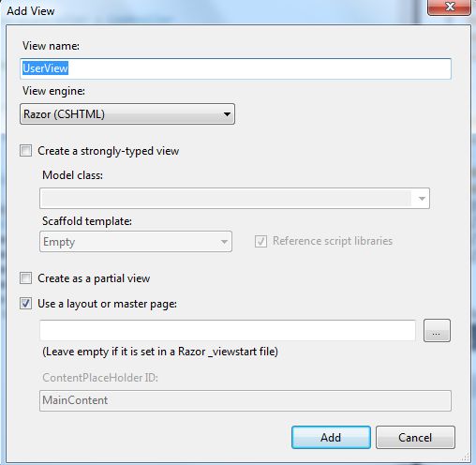Image resolution: width=476 pixels, height=465 pixels.
Task: Click the Razor _viewstart hint text
Action: point(160,352)
